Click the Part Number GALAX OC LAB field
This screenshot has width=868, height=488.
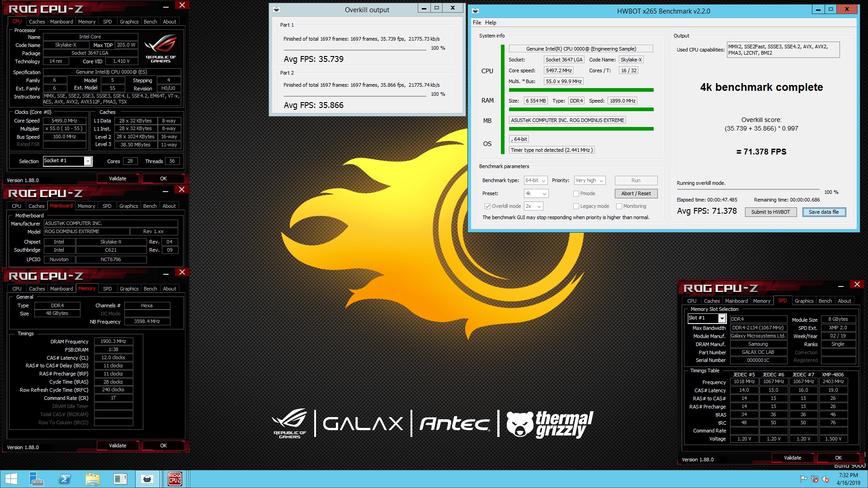pyautogui.click(x=758, y=352)
